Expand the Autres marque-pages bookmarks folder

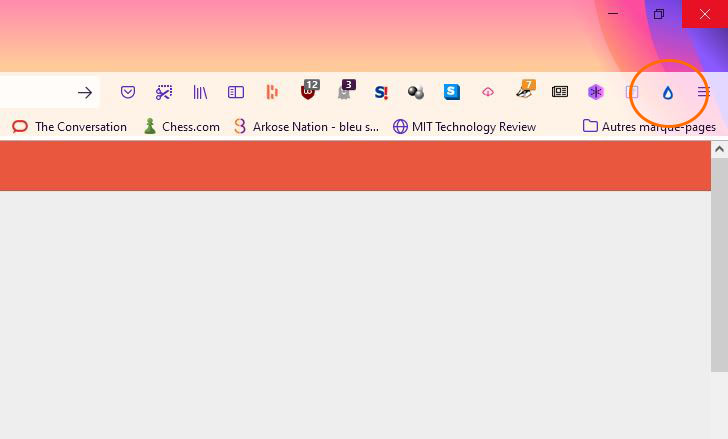tap(649, 126)
